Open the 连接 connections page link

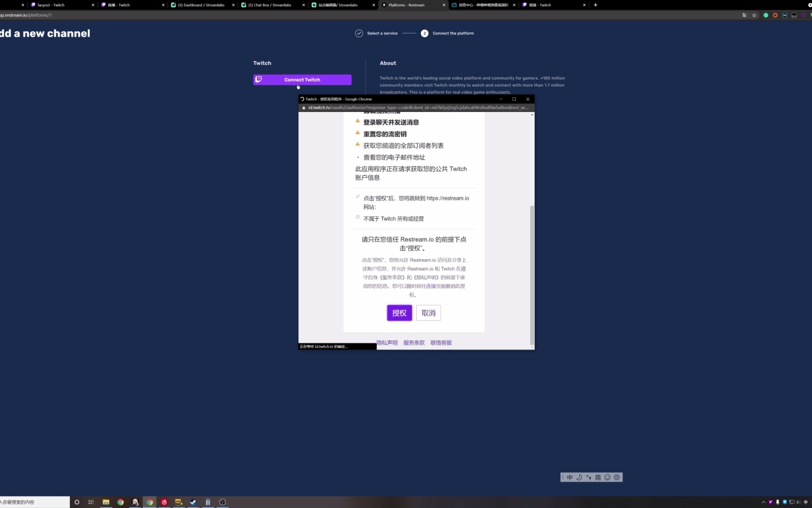[431, 286]
